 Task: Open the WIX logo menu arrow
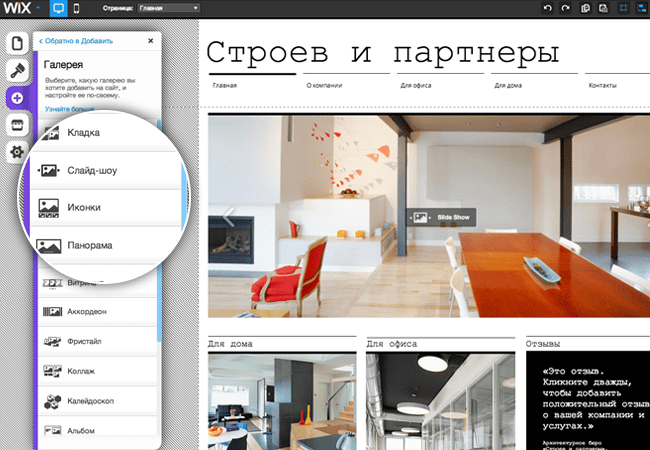click(38, 8)
